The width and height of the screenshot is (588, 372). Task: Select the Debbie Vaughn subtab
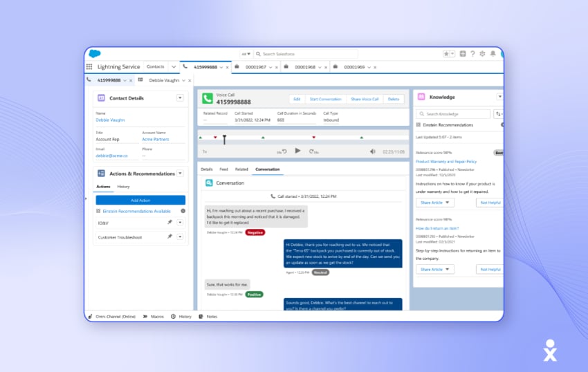[164, 80]
